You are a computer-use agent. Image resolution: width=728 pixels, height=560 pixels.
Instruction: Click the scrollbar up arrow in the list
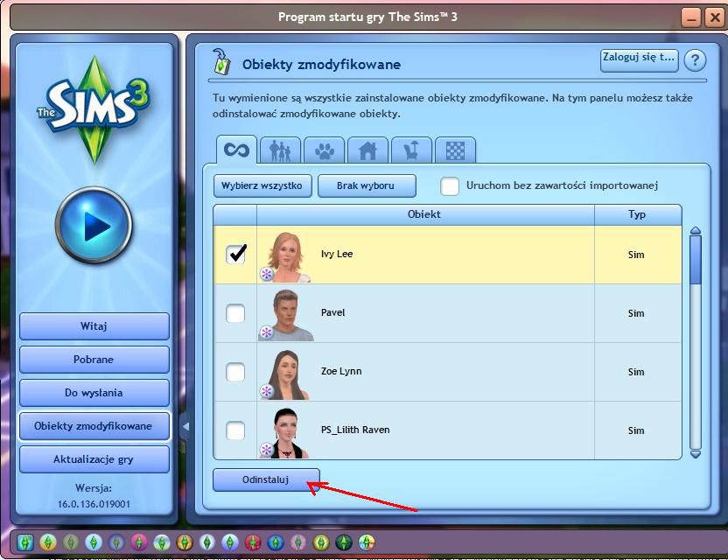pyautogui.click(x=696, y=232)
